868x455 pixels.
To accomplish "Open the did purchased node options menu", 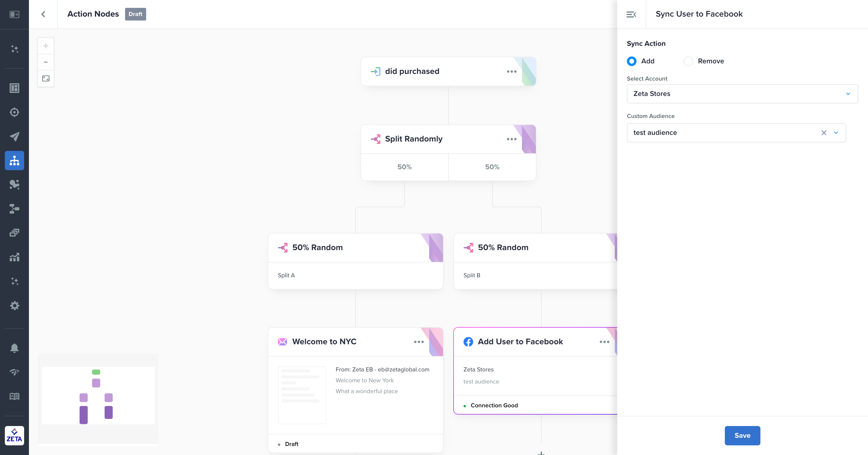I will (511, 72).
